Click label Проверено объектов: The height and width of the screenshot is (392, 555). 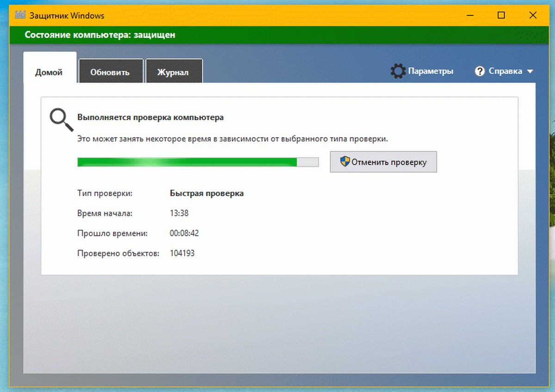click(118, 253)
